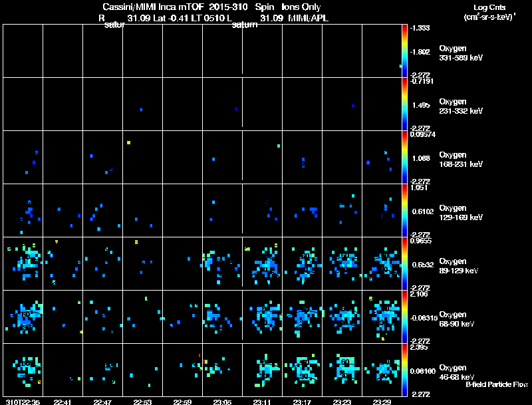
Task: Click the 'MIMI/APL' credit text
Action: click(309, 18)
